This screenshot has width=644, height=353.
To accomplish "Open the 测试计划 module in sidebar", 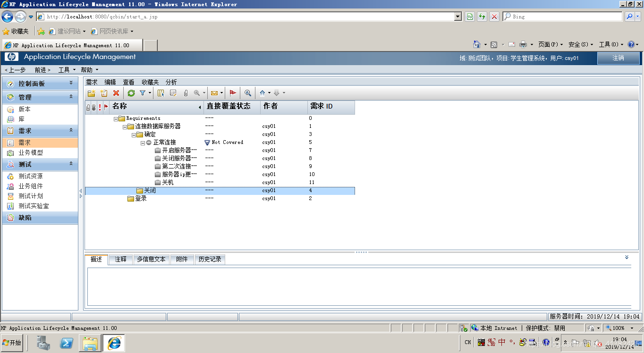I will [x=31, y=196].
